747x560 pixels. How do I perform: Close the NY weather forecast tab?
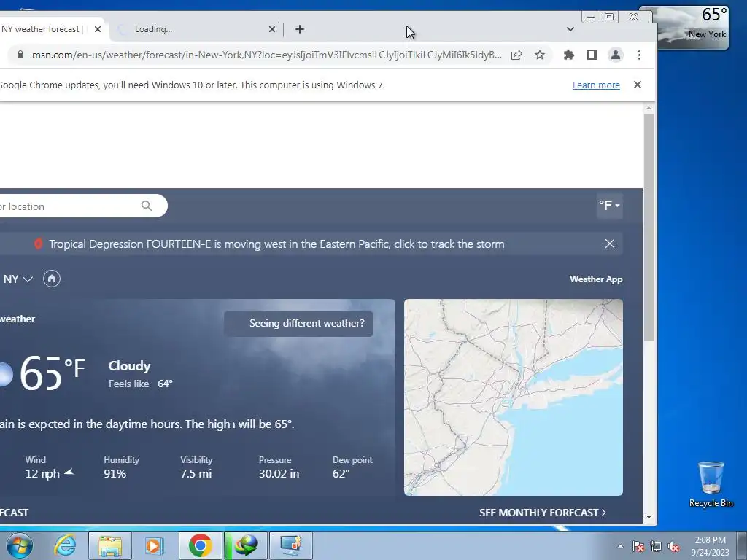click(98, 29)
